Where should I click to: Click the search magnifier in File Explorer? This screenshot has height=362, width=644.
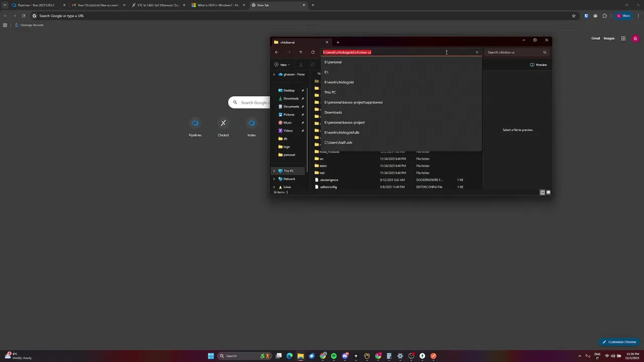(x=544, y=52)
